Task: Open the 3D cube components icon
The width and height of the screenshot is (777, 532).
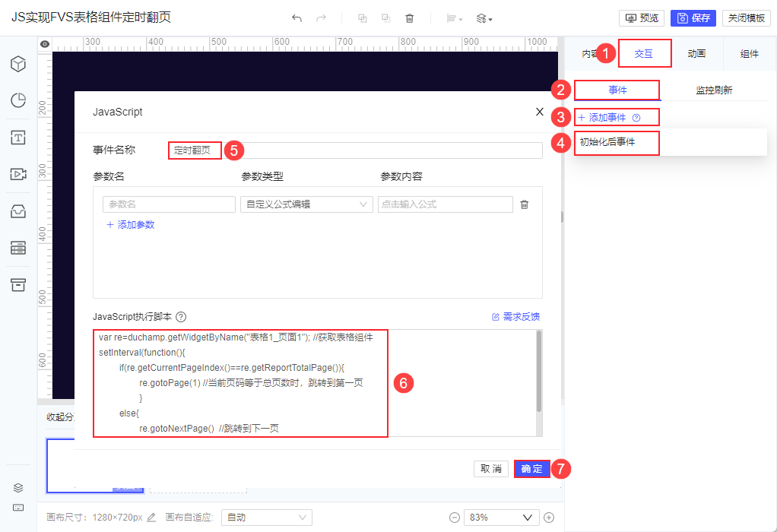Action: 18,64
